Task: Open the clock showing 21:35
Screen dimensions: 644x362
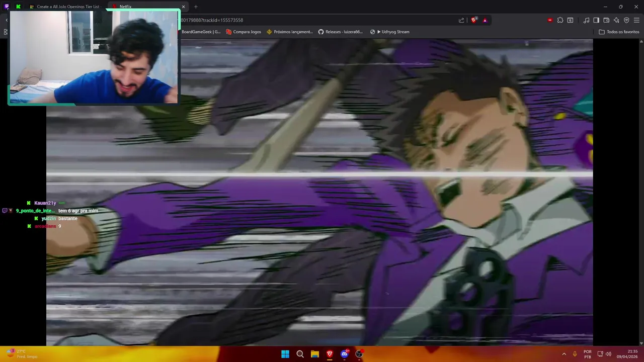Action: 627,354
